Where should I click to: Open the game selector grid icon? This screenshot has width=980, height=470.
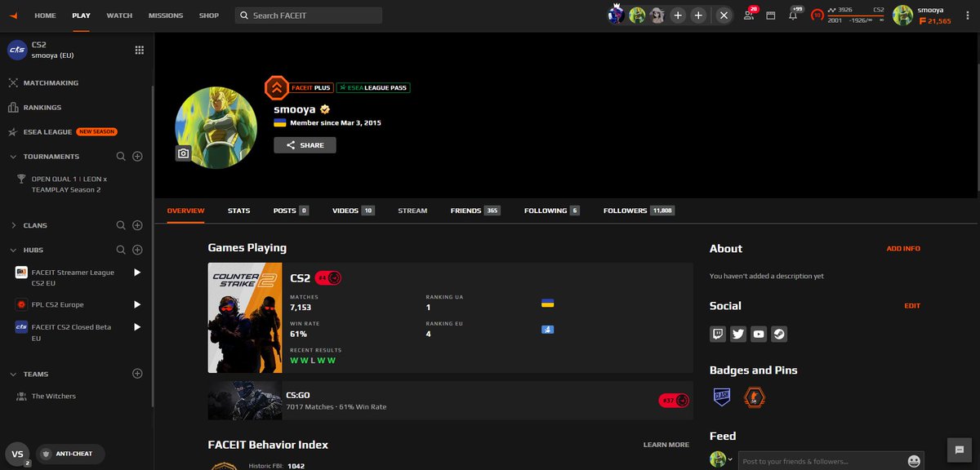[139, 51]
